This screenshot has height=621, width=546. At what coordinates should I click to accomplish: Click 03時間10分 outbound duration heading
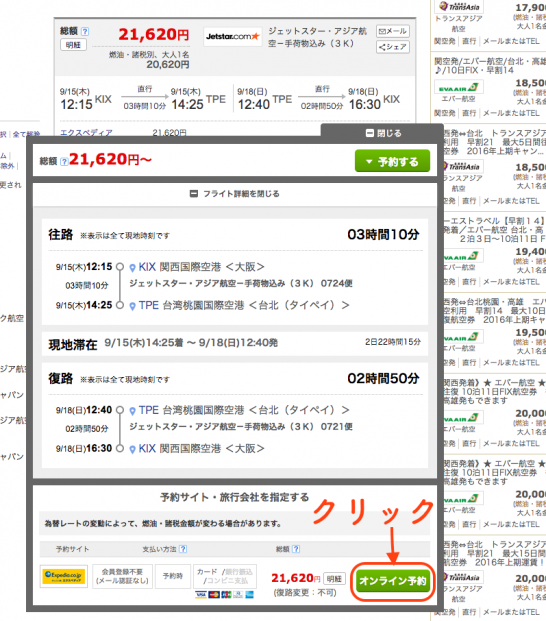tap(383, 234)
